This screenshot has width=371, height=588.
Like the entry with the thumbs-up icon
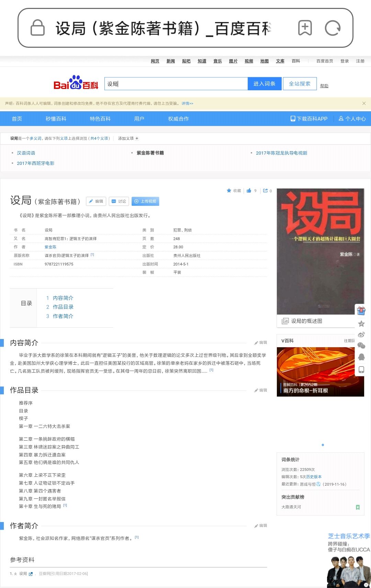pyautogui.click(x=249, y=191)
